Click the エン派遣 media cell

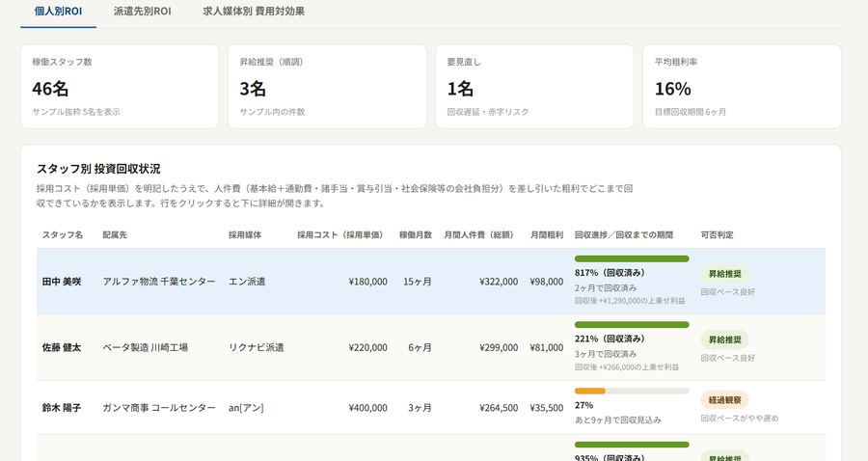(x=247, y=282)
